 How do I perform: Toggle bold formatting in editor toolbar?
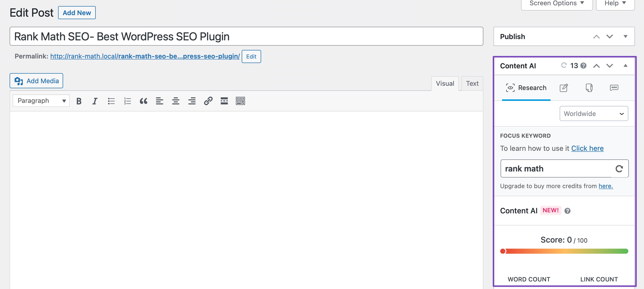pos(79,101)
